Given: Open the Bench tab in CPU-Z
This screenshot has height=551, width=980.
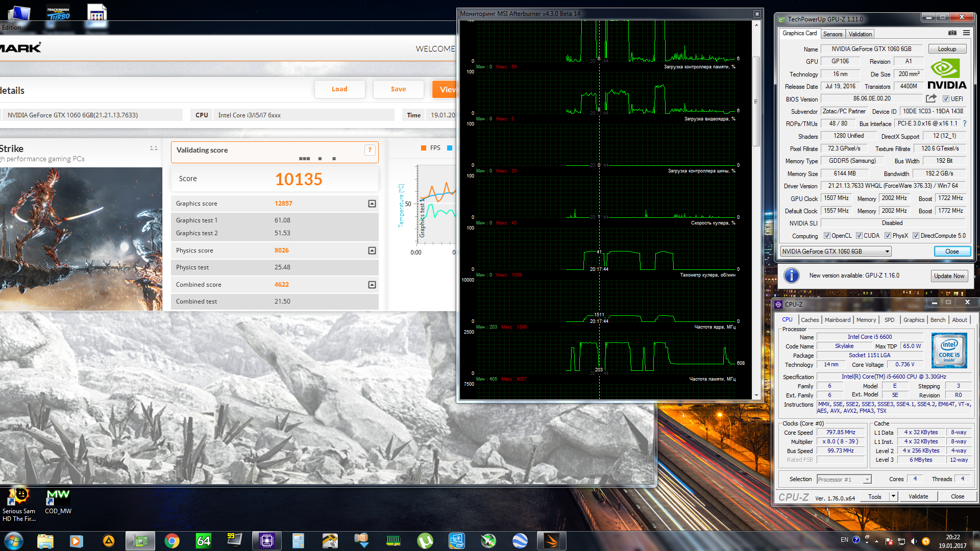Looking at the screenshot, I should coord(938,320).
